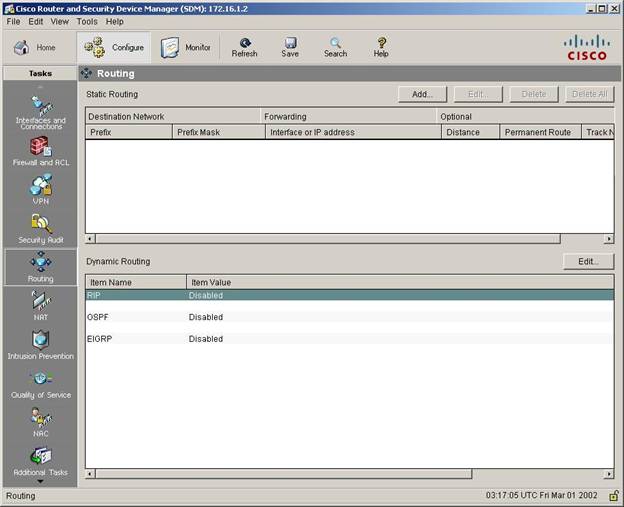The width and height of the screenshot is (624, 507).
Task: Click the Prefix Mask column header
Action: (218, 132)
